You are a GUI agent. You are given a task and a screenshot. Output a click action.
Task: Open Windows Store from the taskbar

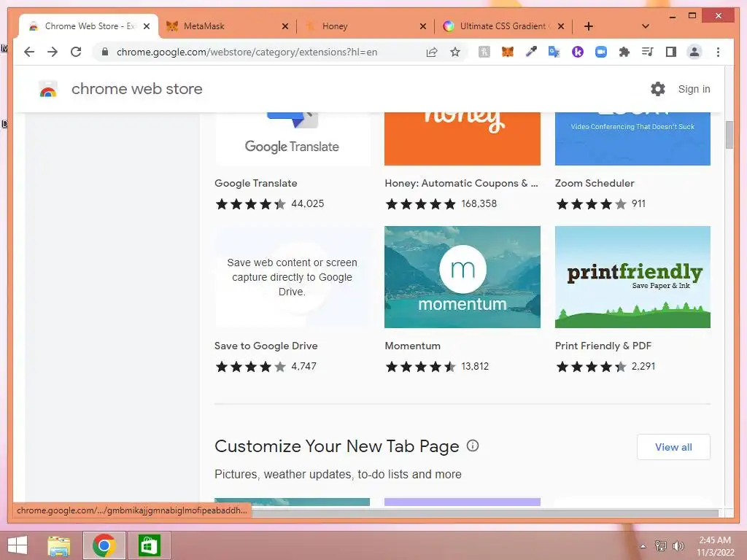(x=149, y=545)
